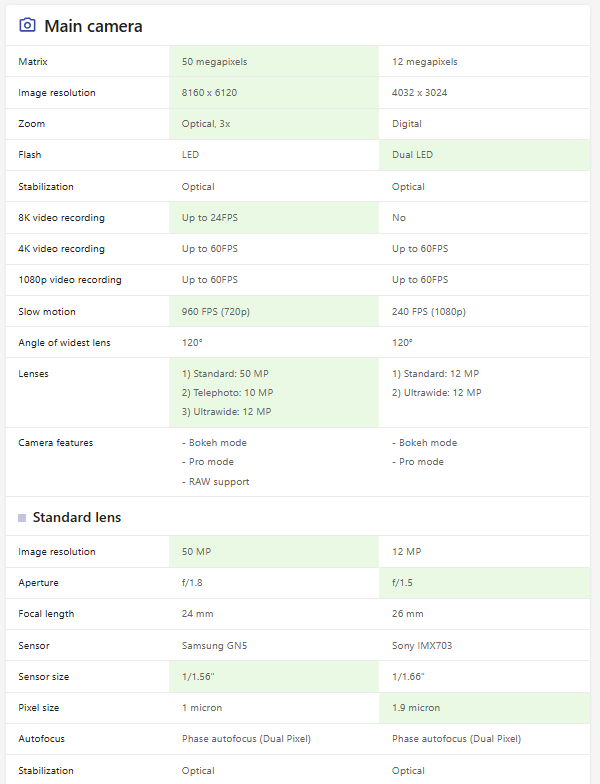Click the 1.9 micron pixel size cell

(484, 708)
